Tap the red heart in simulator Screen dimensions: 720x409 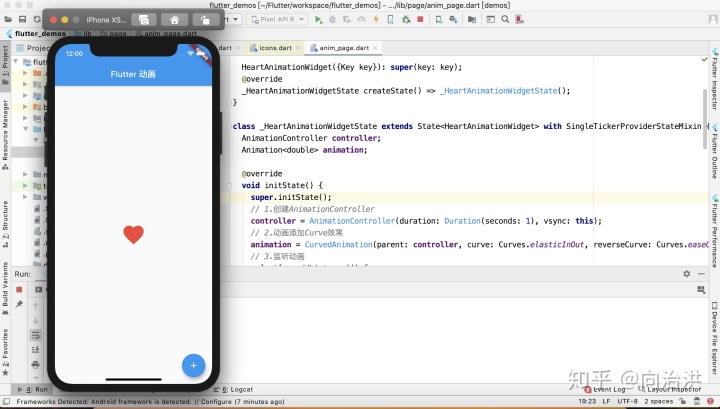pos(134,235)
